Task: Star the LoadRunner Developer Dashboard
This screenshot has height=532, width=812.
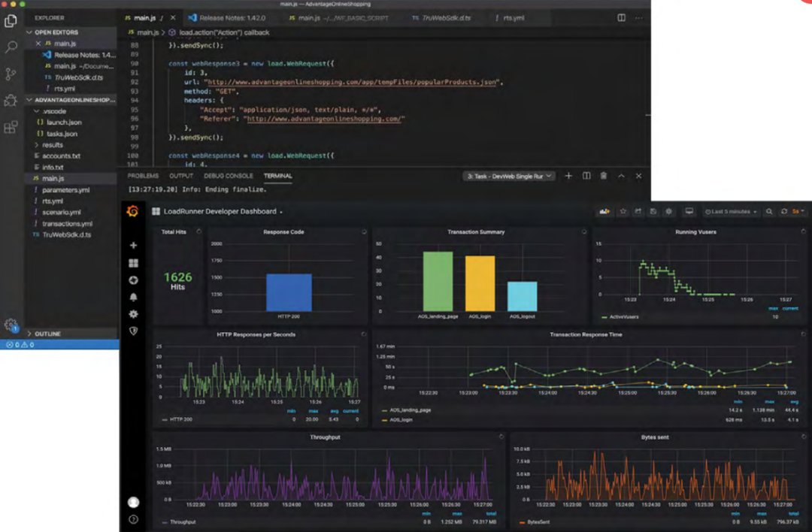Action: click(623, 211)
